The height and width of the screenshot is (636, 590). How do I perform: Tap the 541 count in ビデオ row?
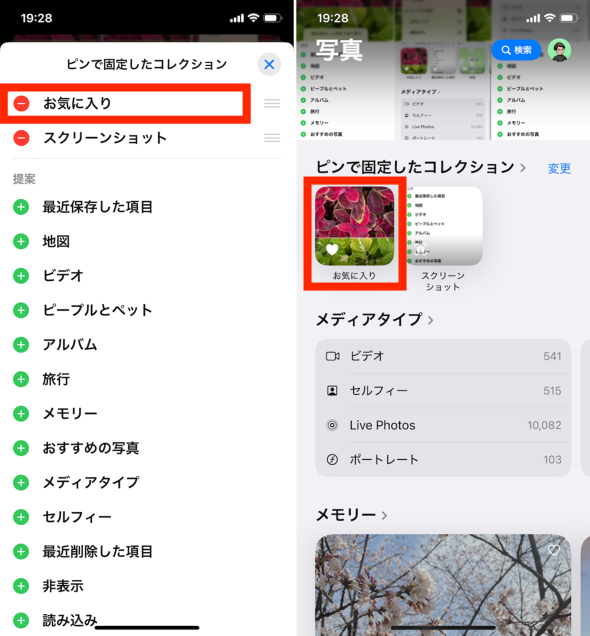[x=552, y=356]
